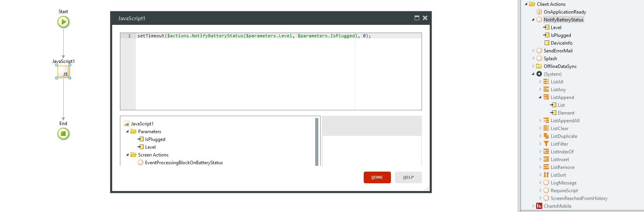Collapse the Parameters folder in the dialog tree
Viewport: 644px width, 212px height.
tap(127, 132)
